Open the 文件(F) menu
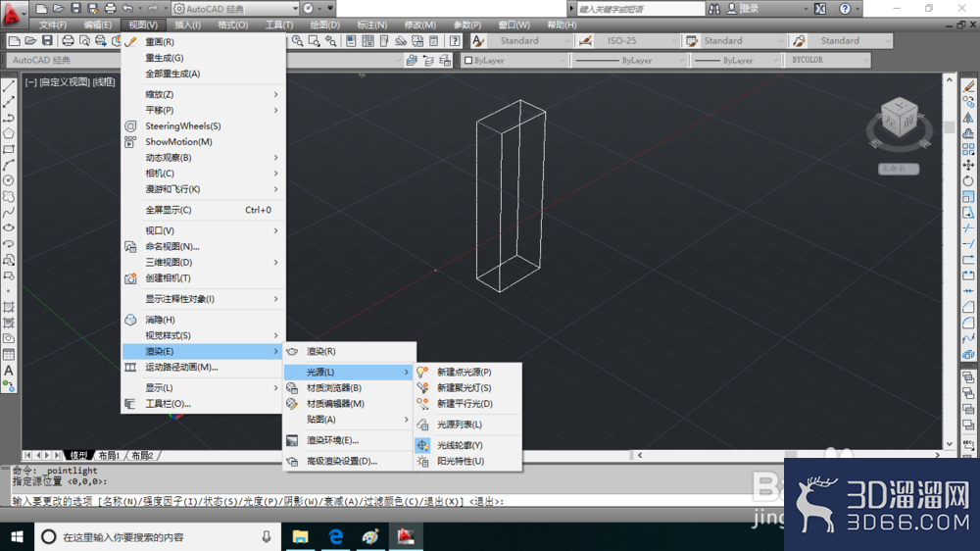This screenshot has width=980, height=551. pyautogui.click(x=53, y=25)
